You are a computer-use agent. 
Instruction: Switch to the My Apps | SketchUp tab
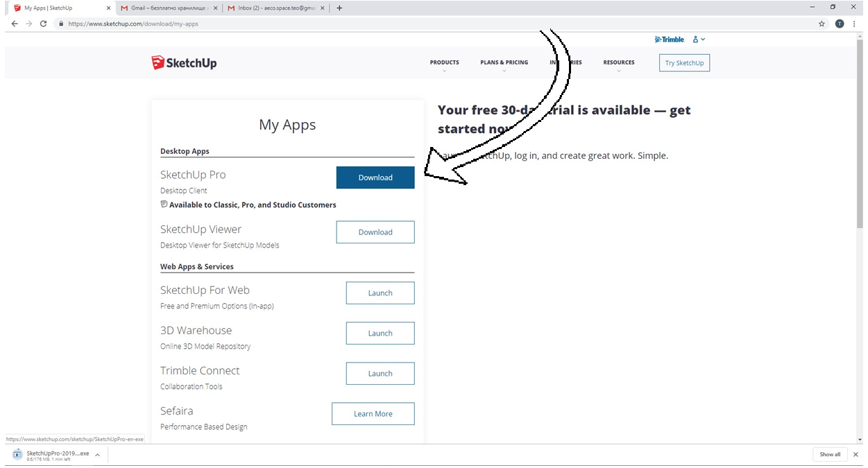(x=61, y=8)
